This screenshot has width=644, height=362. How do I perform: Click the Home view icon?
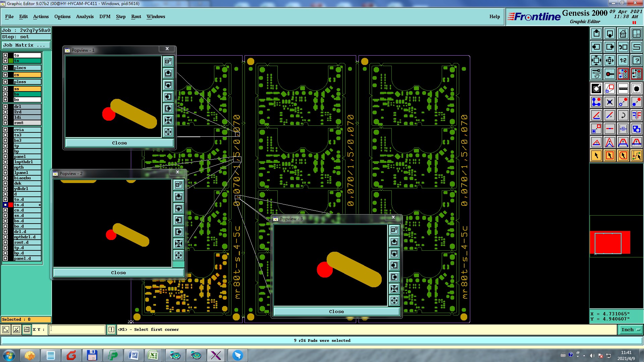pos(623,34)
